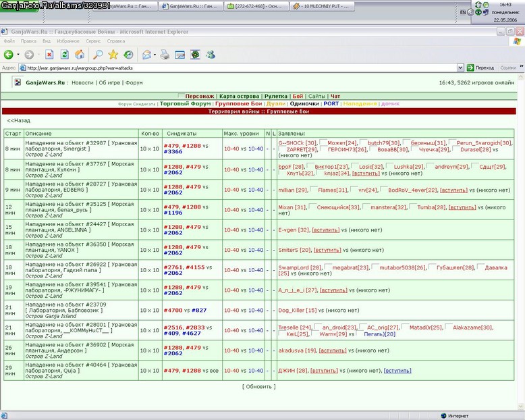Open Favorites star icon

[113, 55]
